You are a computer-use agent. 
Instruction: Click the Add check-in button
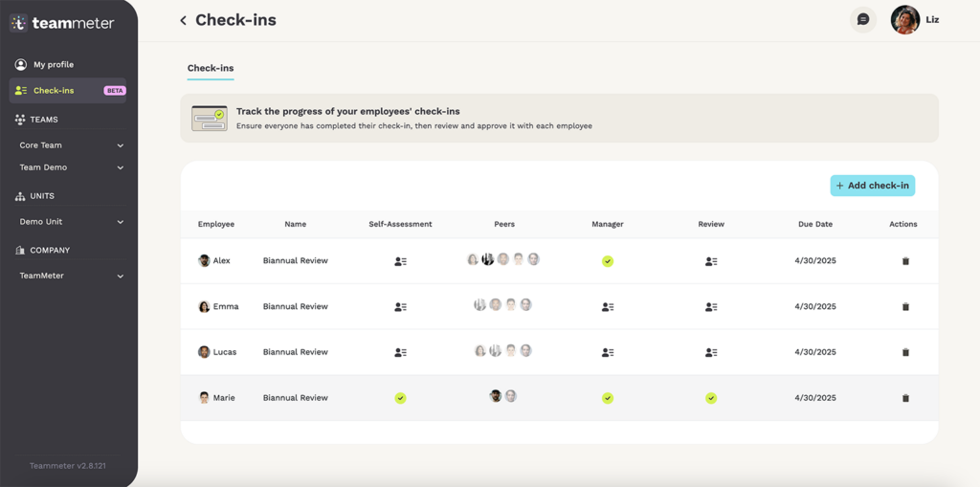click(873, 186)
